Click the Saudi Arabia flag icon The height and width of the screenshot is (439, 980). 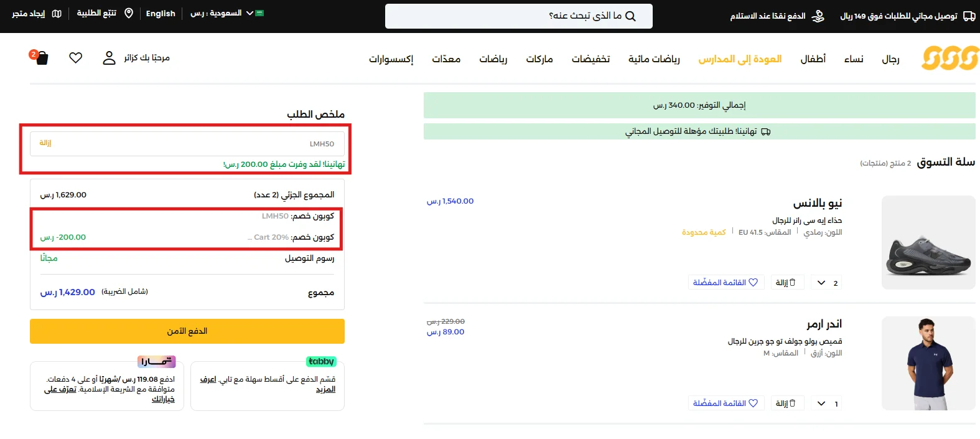[259, 13]
